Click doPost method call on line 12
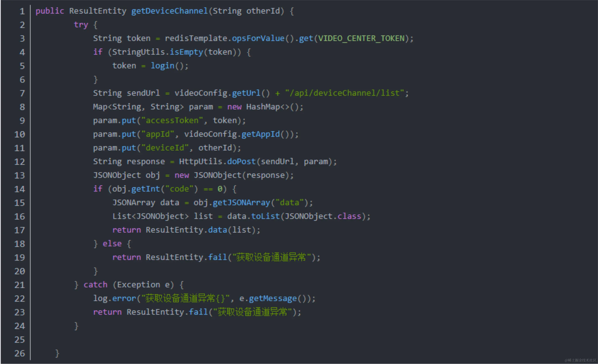Screen dimensions: 598x364 [241, 161]
